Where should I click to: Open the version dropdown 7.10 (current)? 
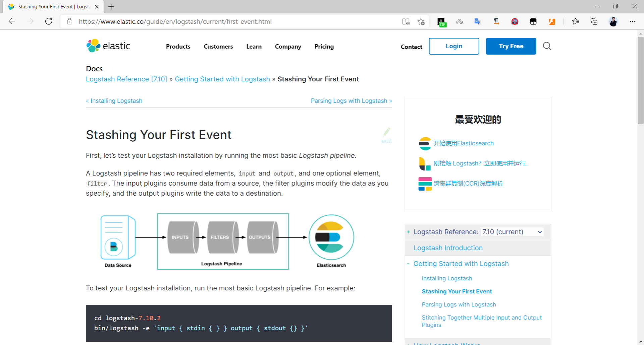(x=512, y=232)
